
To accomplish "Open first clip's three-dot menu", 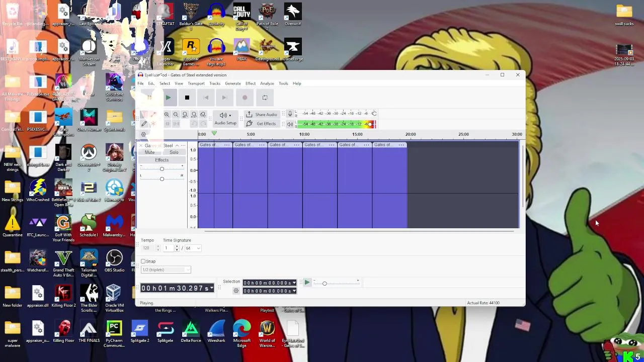I will click(x=227, y=145).
